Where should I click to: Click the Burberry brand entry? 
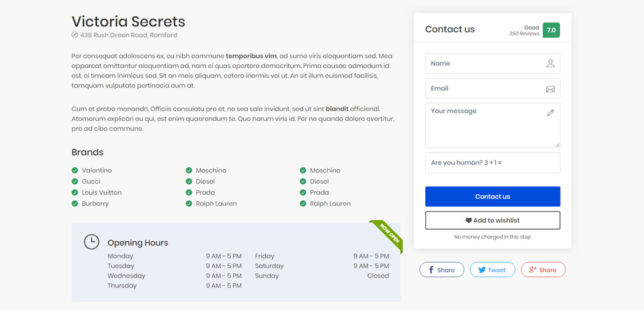[x=95, y=203]
